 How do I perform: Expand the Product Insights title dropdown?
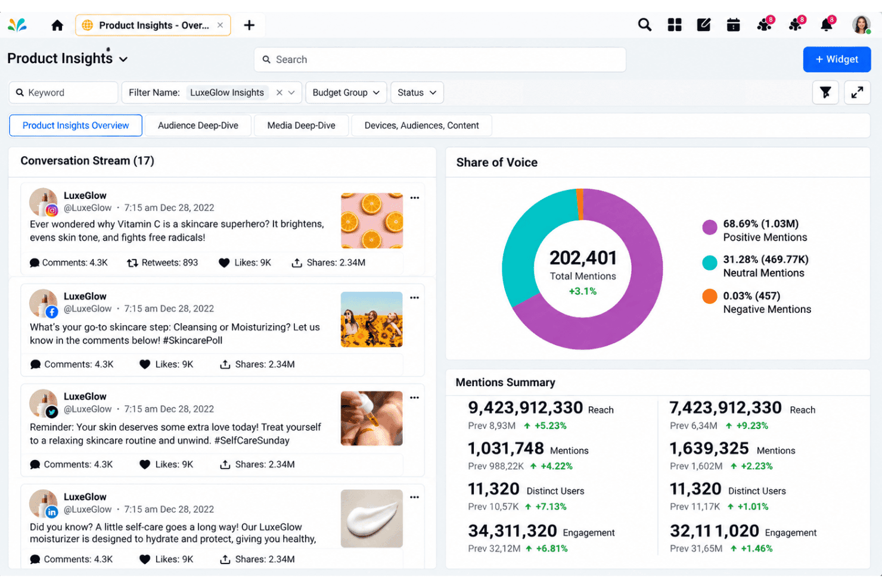(x=123, y=59)
